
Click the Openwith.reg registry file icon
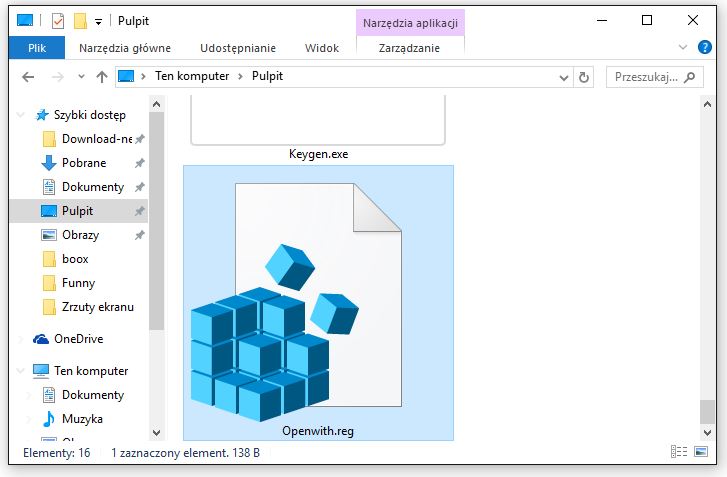[297, 301]
